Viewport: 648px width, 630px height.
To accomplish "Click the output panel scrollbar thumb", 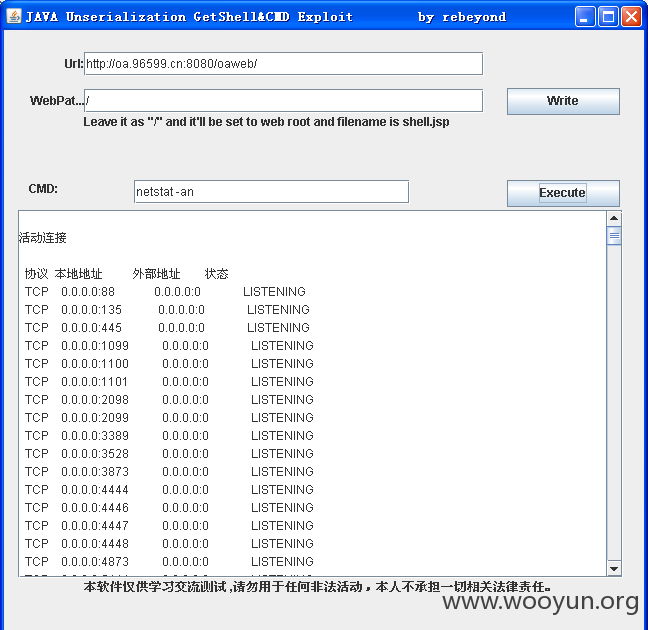I will [614, 236].
